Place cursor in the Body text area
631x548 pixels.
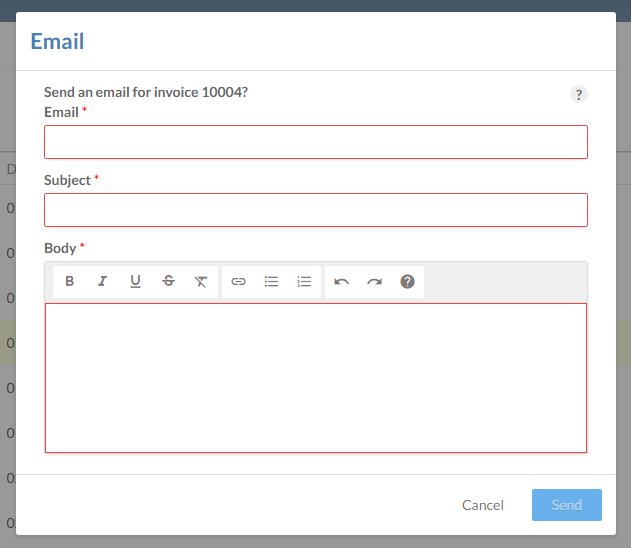coord(315,378)
